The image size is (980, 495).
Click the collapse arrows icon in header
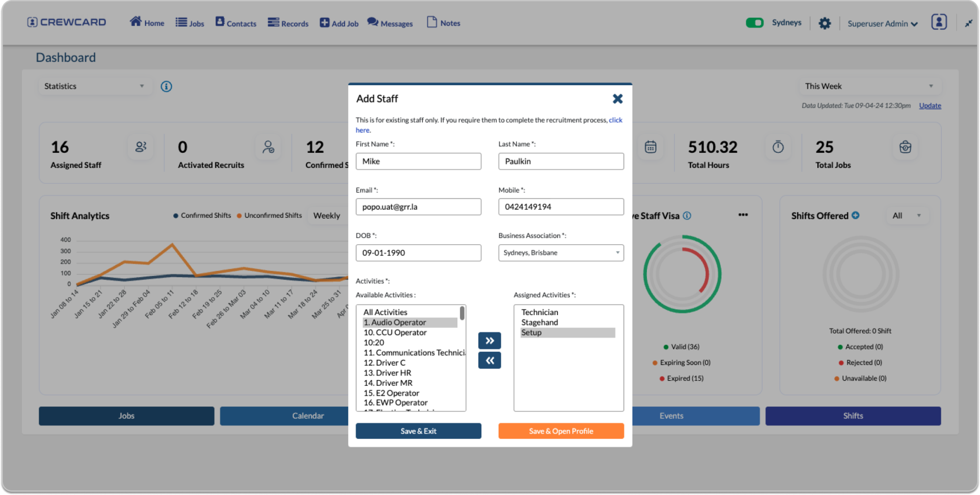[x=969, y=23]
